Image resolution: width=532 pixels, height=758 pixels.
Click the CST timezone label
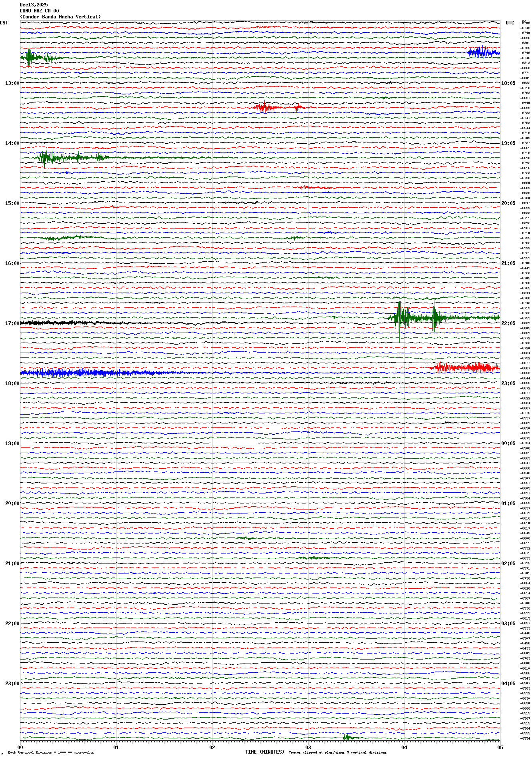click(x=4, y=23)
